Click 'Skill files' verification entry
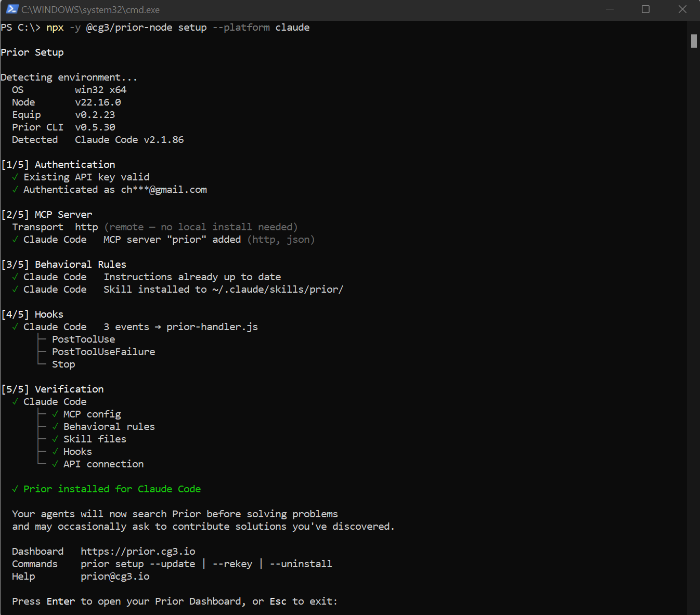700x615 pixels. pos(95,439)
